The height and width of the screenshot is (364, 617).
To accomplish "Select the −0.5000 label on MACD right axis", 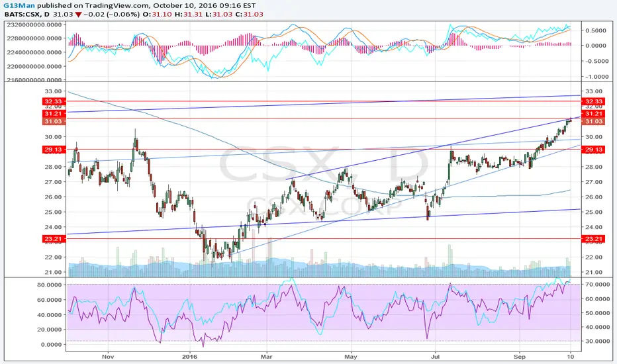I will pyautogui.click(x=596, y=61).
